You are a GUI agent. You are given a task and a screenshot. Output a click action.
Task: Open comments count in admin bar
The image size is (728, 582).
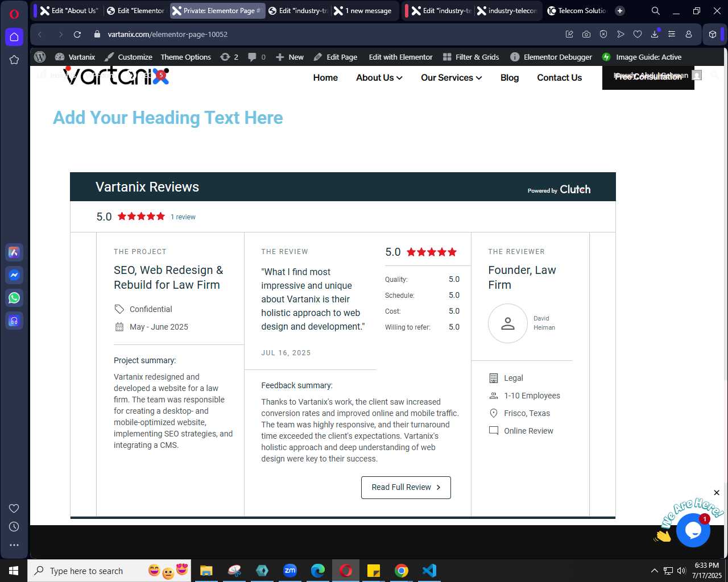pos(257,57)
